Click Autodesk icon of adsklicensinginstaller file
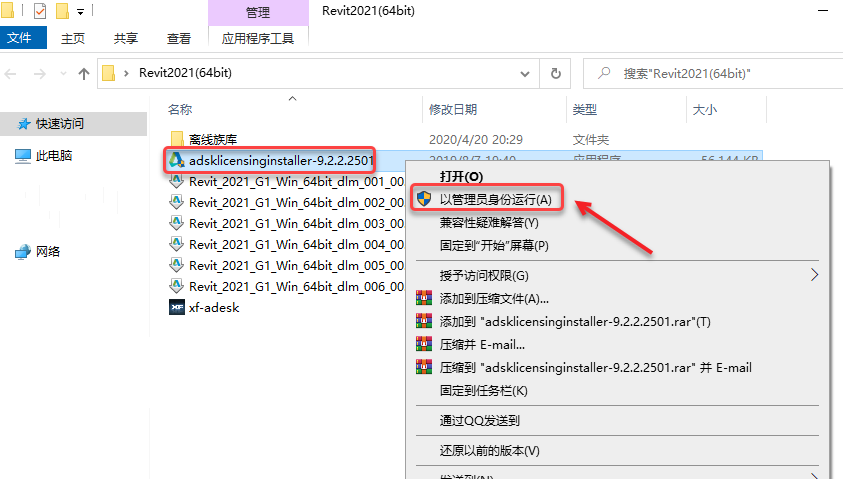Image resolution: width=843 pixels, height=479 pixels. point(176,160)
